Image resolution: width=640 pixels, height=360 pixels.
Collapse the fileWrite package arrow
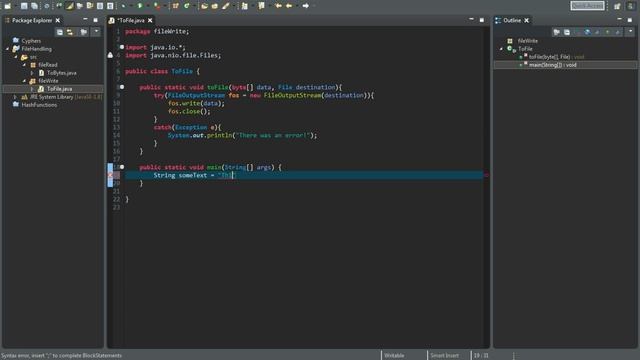coord(24,81)
